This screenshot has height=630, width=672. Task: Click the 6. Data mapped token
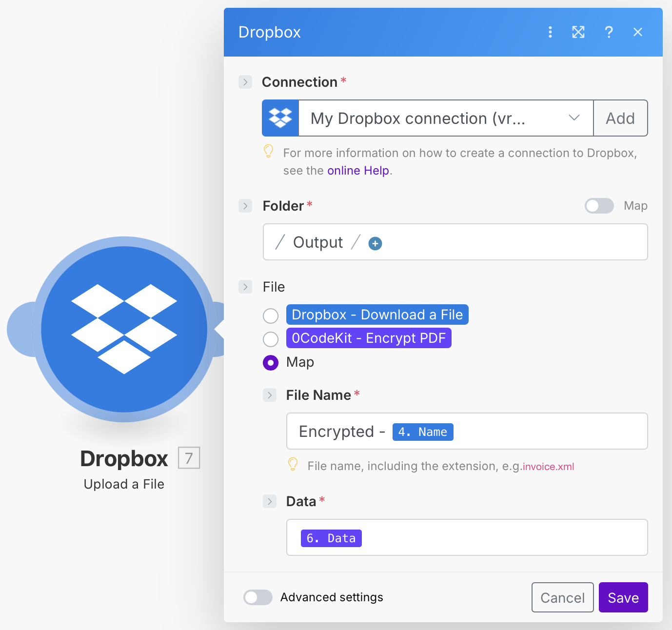click(x=331, y=538)
